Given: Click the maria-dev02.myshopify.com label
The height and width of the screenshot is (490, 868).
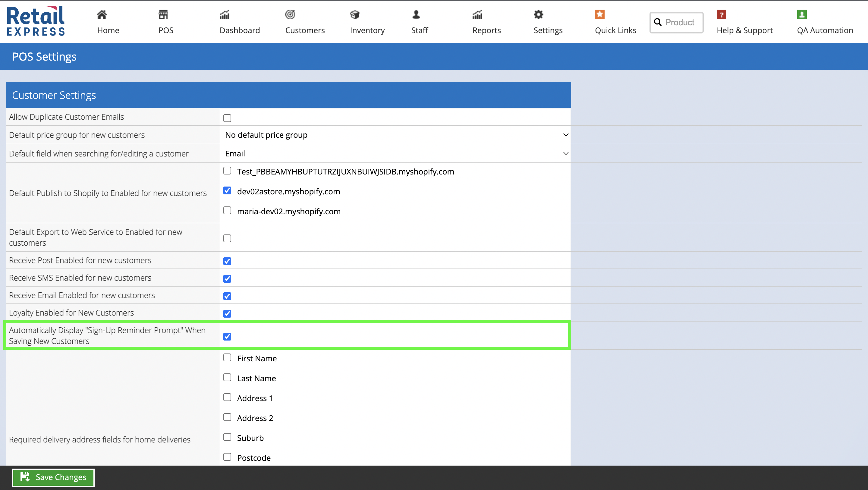Looking at the screenshot, I should tap(289, 211).
